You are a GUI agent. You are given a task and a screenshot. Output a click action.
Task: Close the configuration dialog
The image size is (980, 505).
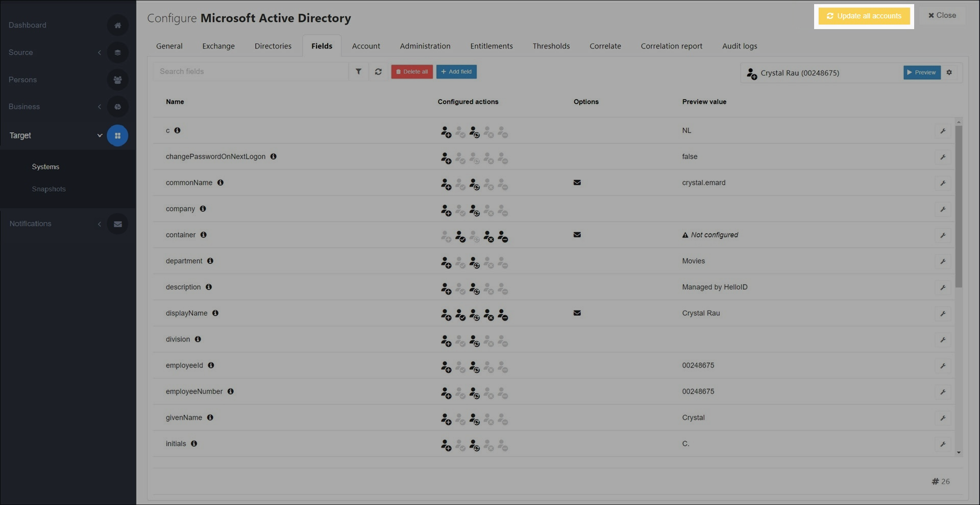(942, 15)
